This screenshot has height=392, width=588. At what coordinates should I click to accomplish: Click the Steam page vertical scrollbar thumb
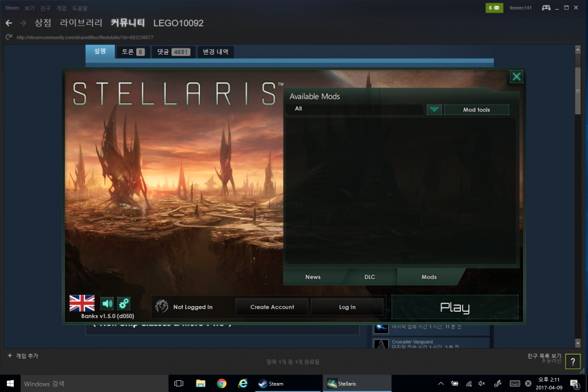578,90
